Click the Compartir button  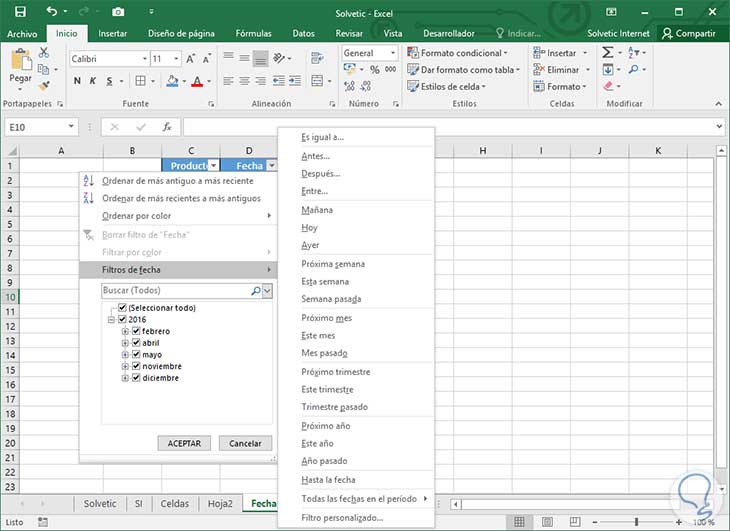pos(689,33)
